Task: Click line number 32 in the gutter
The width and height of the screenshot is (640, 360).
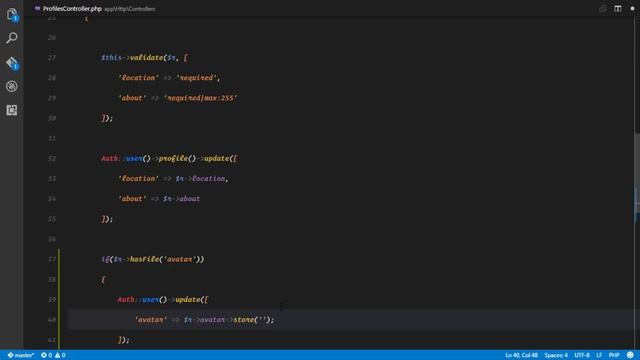Action: pyautogui.click(x=52, y=158)
